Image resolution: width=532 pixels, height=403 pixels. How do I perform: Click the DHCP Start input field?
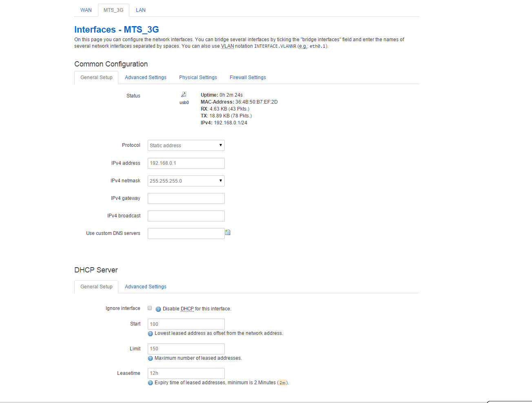186,324
